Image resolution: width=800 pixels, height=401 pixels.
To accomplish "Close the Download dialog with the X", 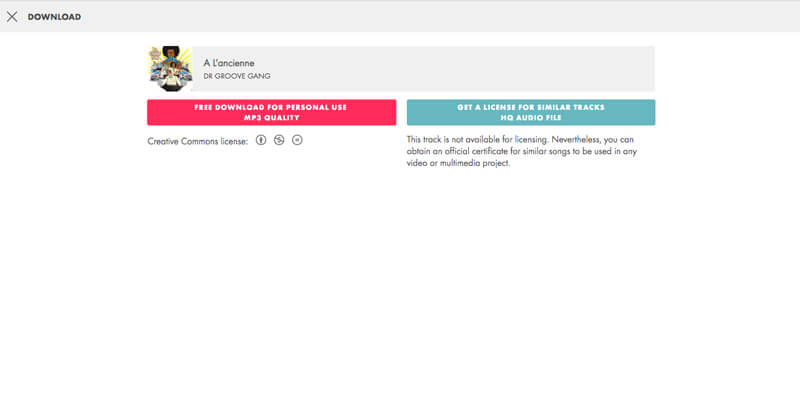I will tap(12, 17).
